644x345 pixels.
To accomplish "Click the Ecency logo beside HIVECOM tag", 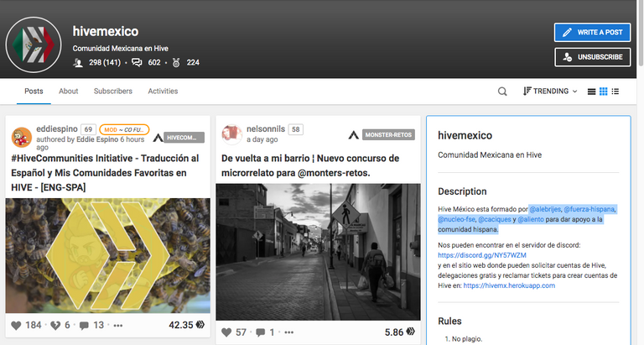I will (158, 138).
